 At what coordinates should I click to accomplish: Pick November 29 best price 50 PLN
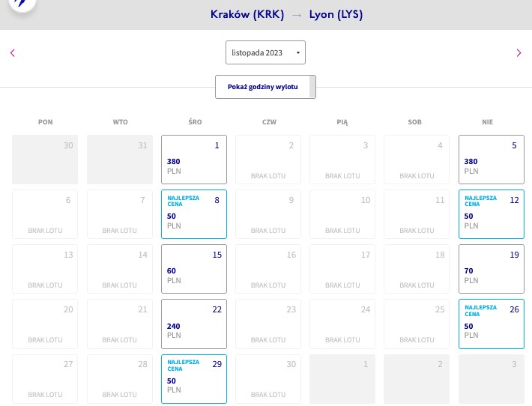coord(194,379)
